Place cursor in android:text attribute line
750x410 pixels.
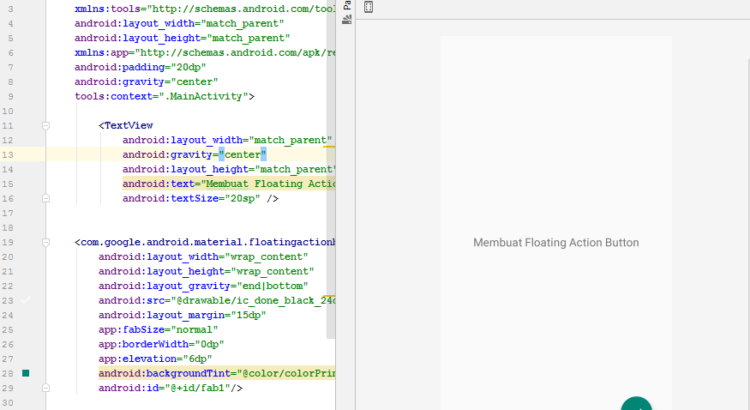[230, 184]
